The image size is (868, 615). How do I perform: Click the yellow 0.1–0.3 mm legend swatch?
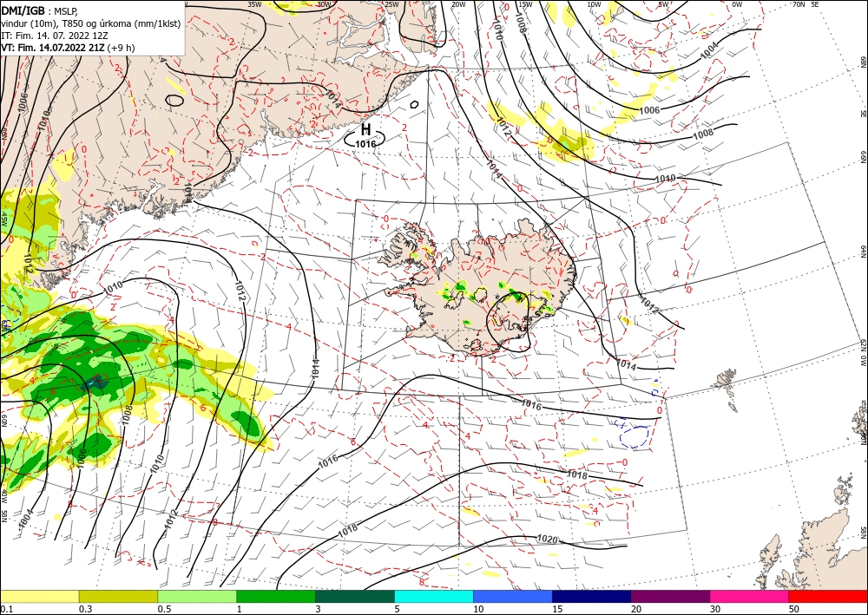coord(39,596)
